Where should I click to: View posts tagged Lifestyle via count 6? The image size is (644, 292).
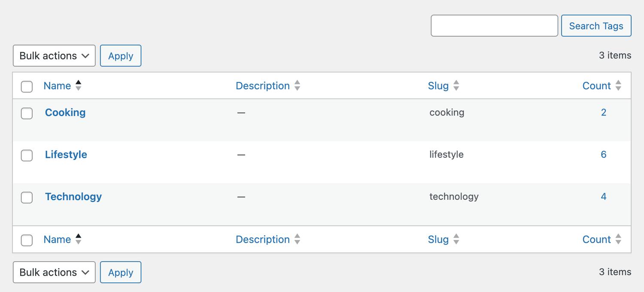tap(604, 154)
